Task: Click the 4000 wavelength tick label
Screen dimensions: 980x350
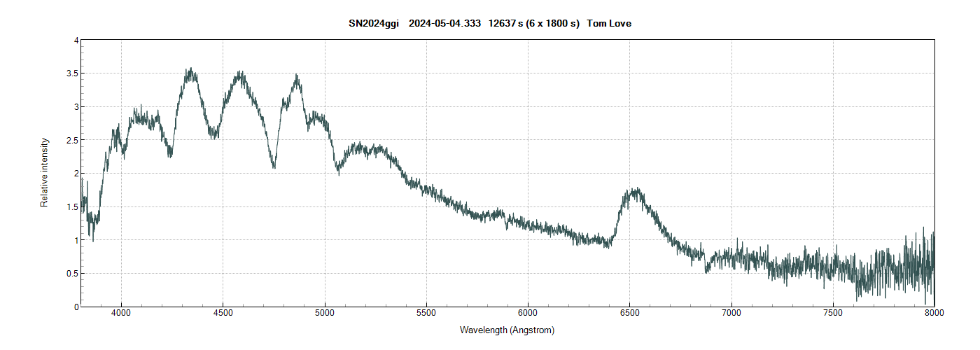Action: pyautogui.click(x=121, y=313)
